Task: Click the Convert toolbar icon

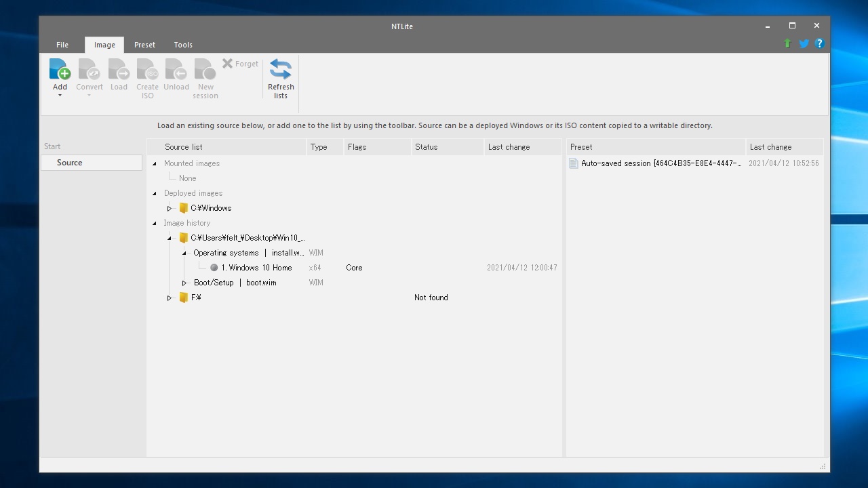Action: click(x=89, y=69)
